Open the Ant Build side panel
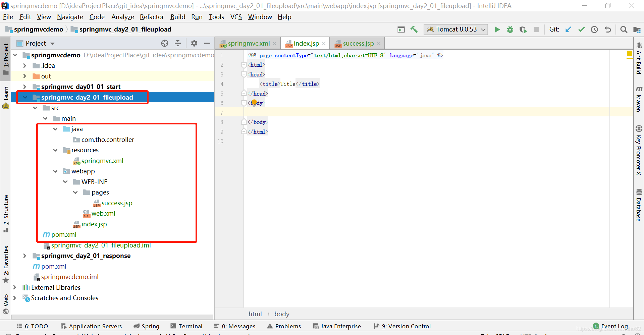 (639, 58)
